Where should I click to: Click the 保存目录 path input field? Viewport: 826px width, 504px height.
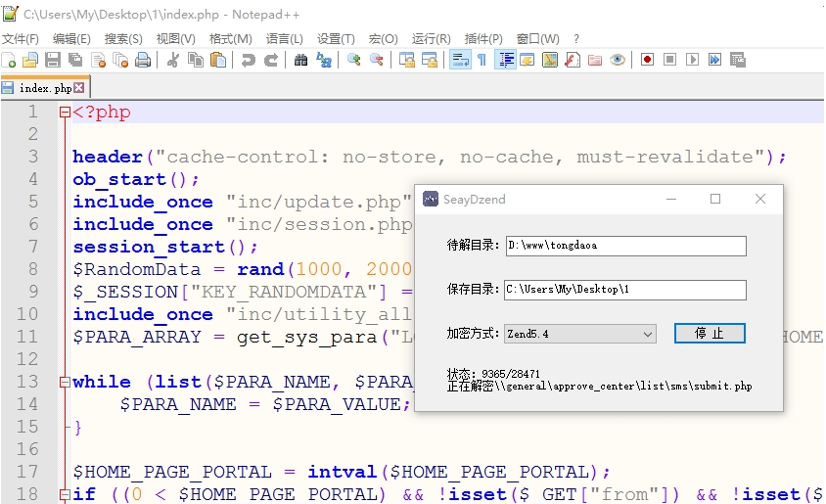tap(624, 290)
